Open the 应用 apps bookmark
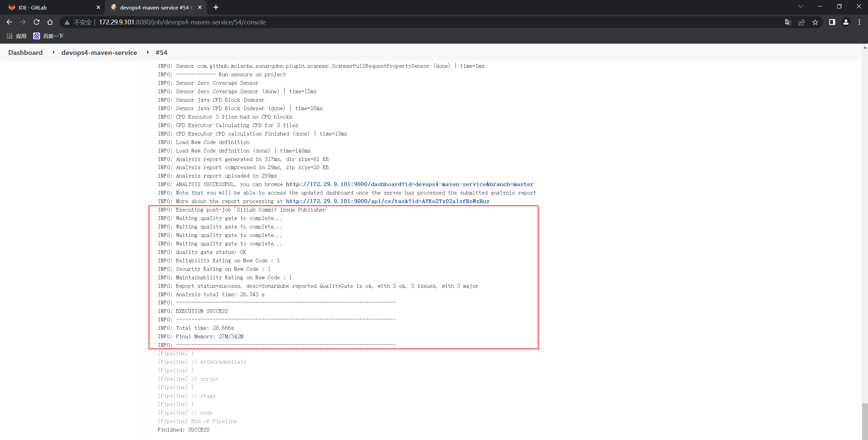The height and width of the screenshot is (440, 868). point(16,36)
